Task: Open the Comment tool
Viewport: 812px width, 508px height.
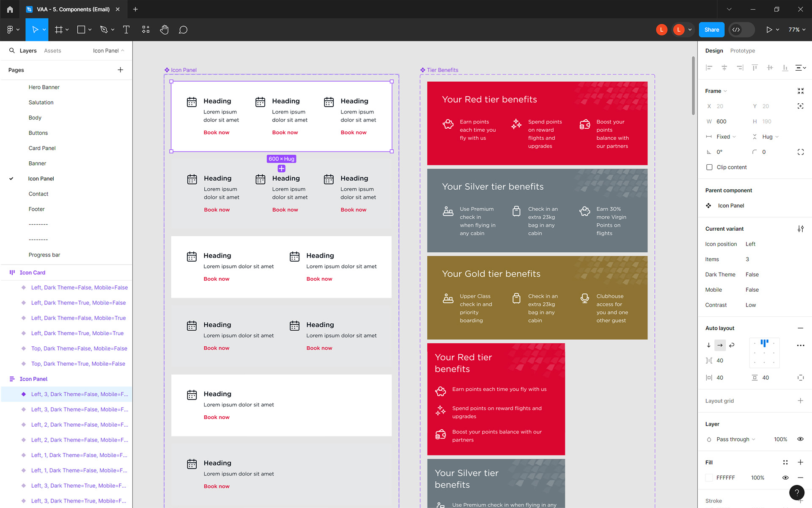Action: (x=183, y=30)
